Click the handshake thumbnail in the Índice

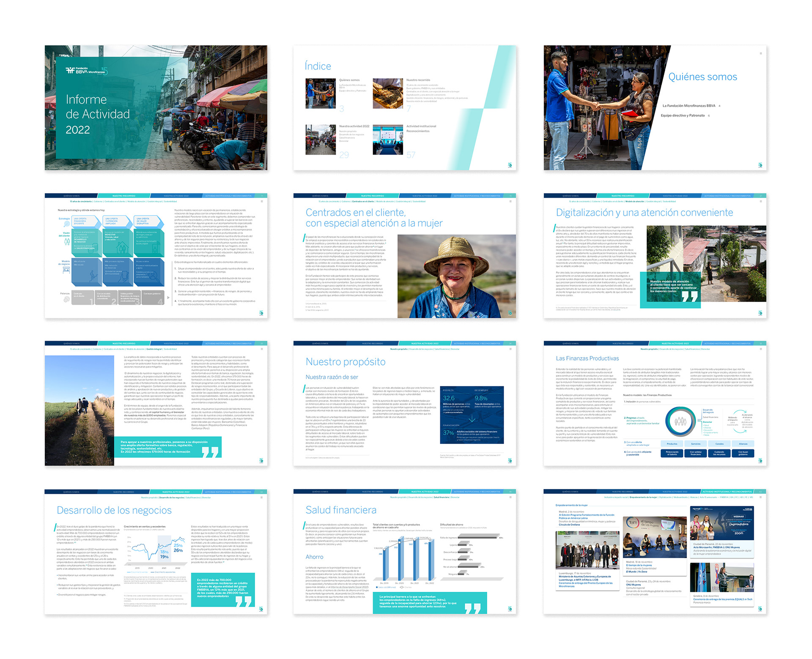pos(320,93)
